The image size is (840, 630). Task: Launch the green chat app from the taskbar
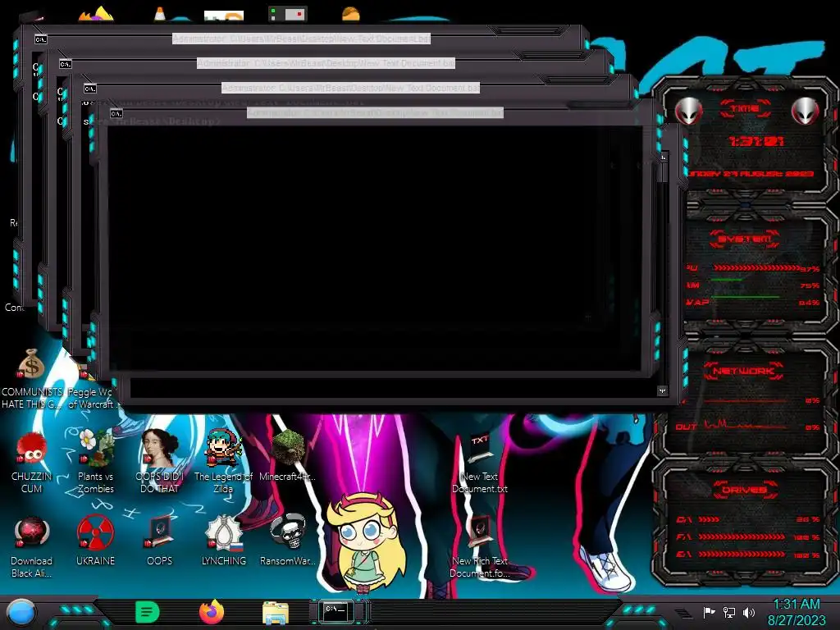click(x=148, y=612)
